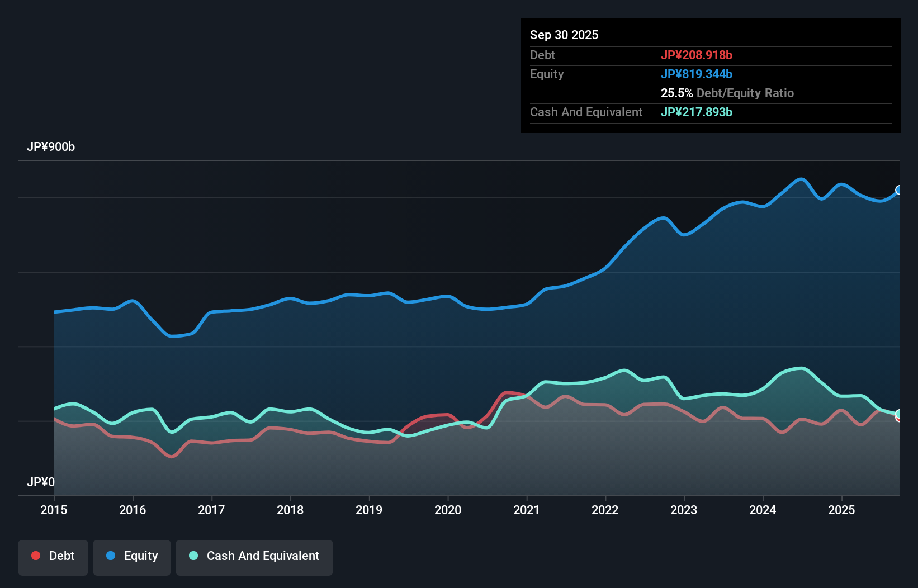Screen dimensions: 918x588
Task: Click the endpoint marker on the Cash line
Action: (x=899, y=415)
